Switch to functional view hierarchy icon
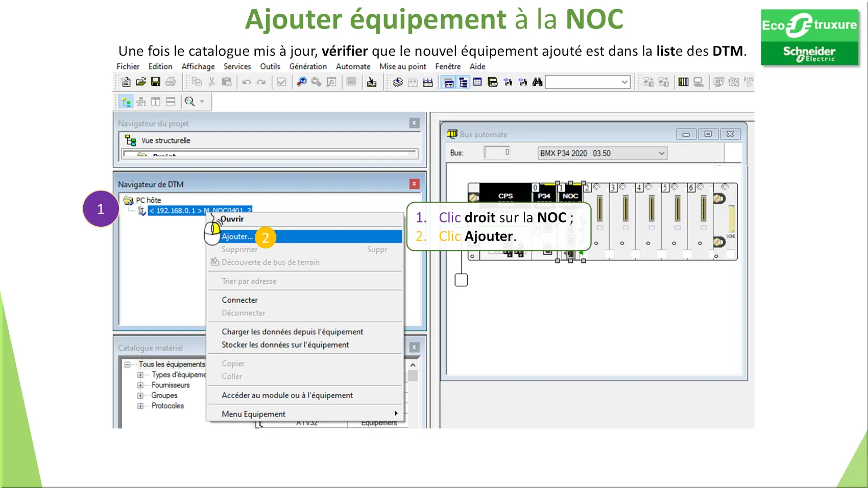Screen dimensions: 868x488 [141, 102]
